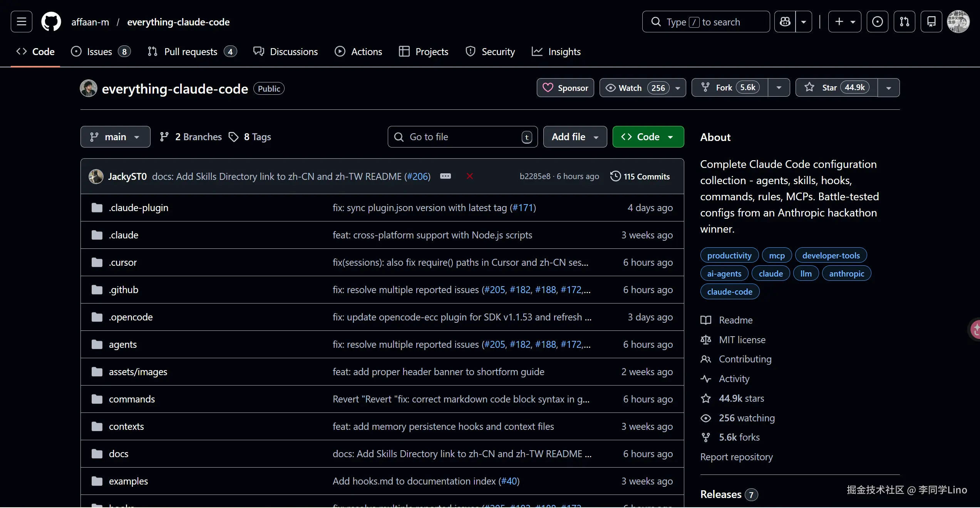This screenshot has width=980, height=508.
Task: Sponsor the repository with heart button
Action: point(565,88)
